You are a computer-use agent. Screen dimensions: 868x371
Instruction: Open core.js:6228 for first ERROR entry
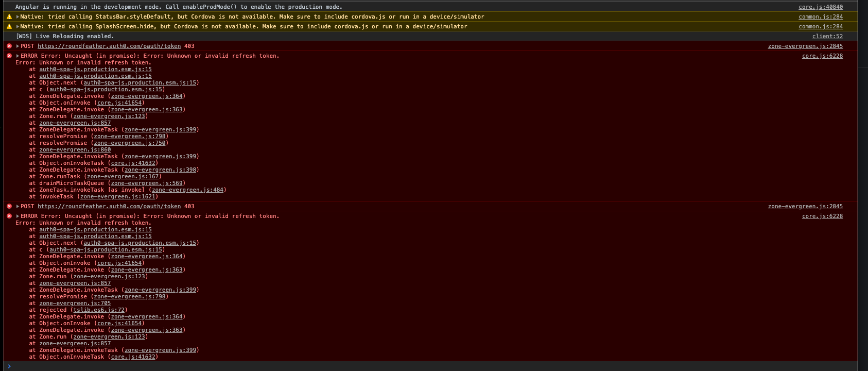(822, 56)
